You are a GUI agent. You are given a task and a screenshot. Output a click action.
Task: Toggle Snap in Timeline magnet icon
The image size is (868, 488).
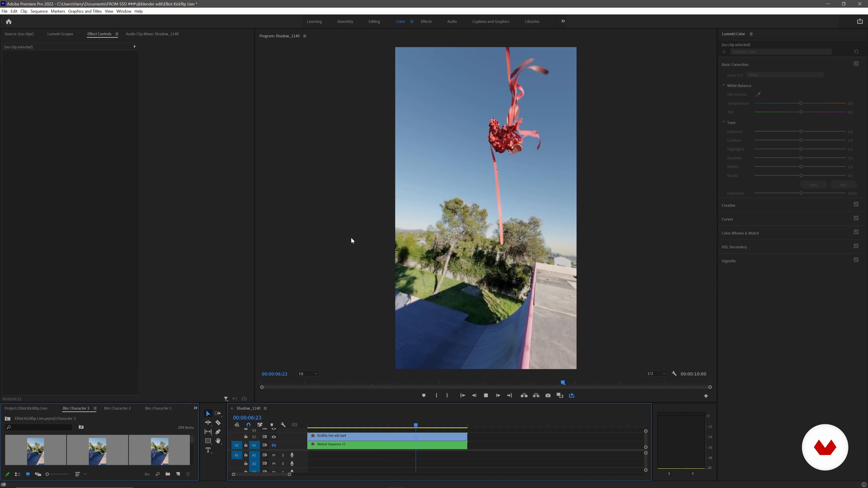[x=248, y=425]
